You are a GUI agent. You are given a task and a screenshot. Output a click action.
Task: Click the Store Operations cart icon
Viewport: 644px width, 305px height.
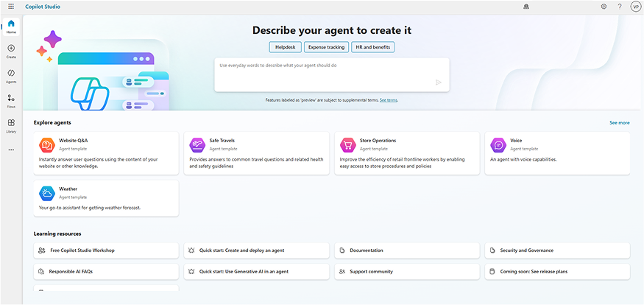point(348,144)
